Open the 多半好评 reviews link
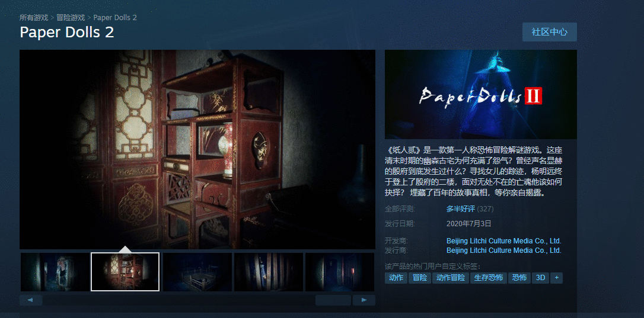644x318 pixels. point(460,209)
